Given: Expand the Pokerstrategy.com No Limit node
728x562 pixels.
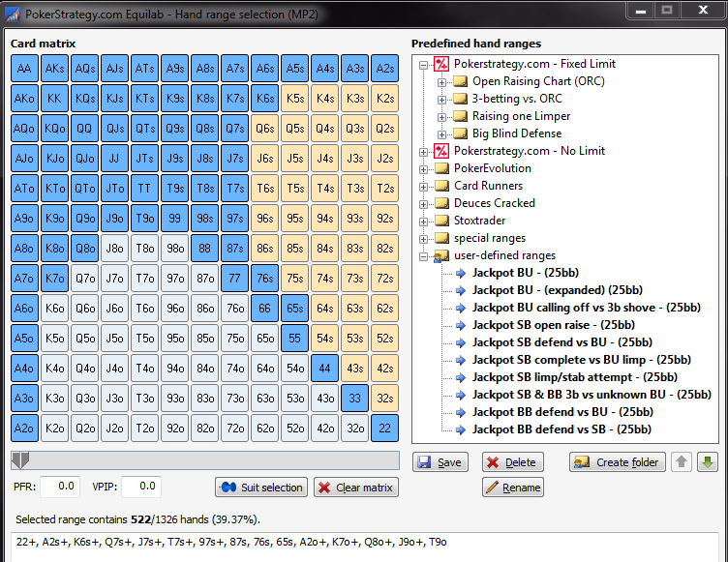Looking at the screenshot, I should tap(423, 152).
